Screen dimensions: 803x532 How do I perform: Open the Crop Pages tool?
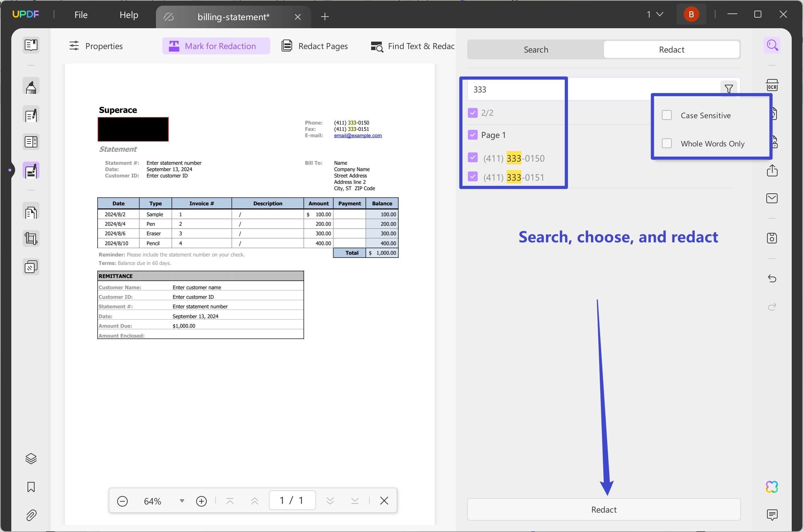click(31, 238)
